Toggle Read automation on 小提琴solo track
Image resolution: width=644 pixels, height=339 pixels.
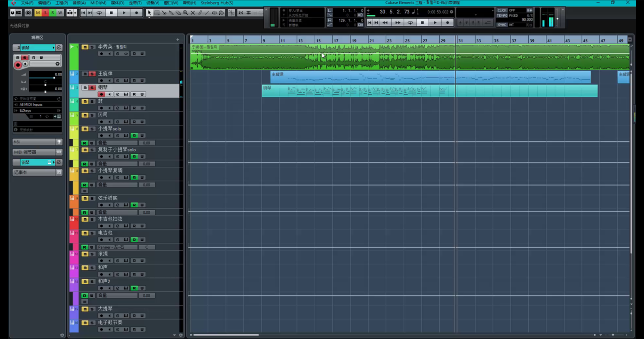[x=134, y=136]
